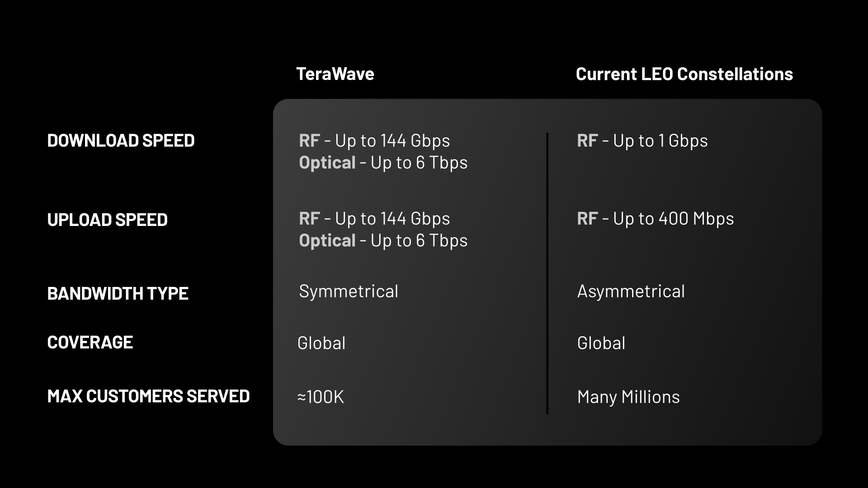Click TeraWave download RF Up to 144 Gbps
The image size is (868, 488).
coord(374,141)
